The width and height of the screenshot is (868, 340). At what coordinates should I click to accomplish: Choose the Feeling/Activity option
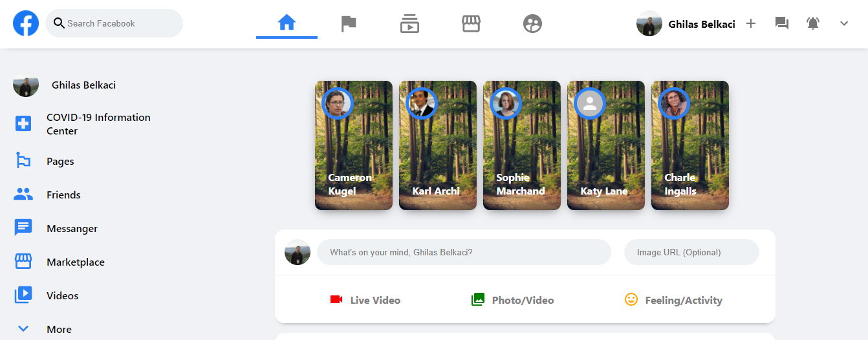coord(673,300)
